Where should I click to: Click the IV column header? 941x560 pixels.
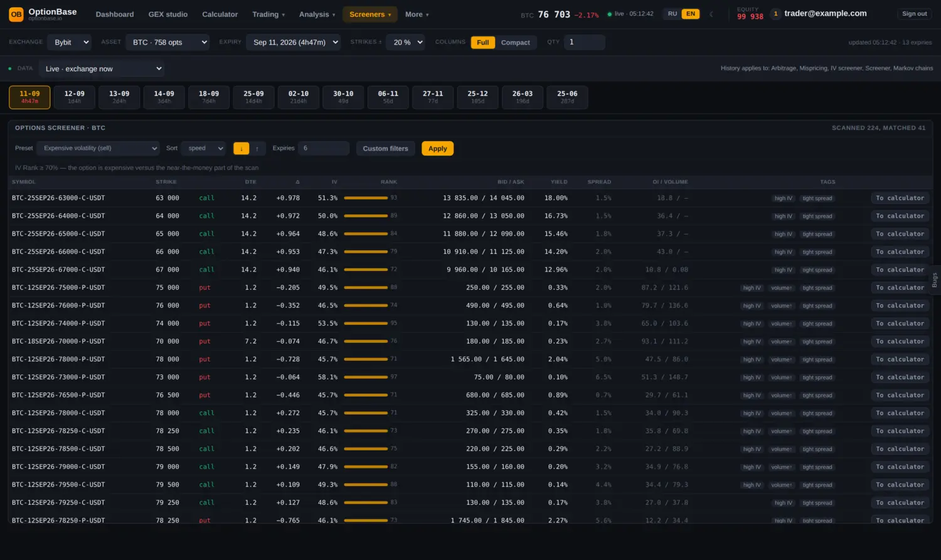(x=334, y=182)
